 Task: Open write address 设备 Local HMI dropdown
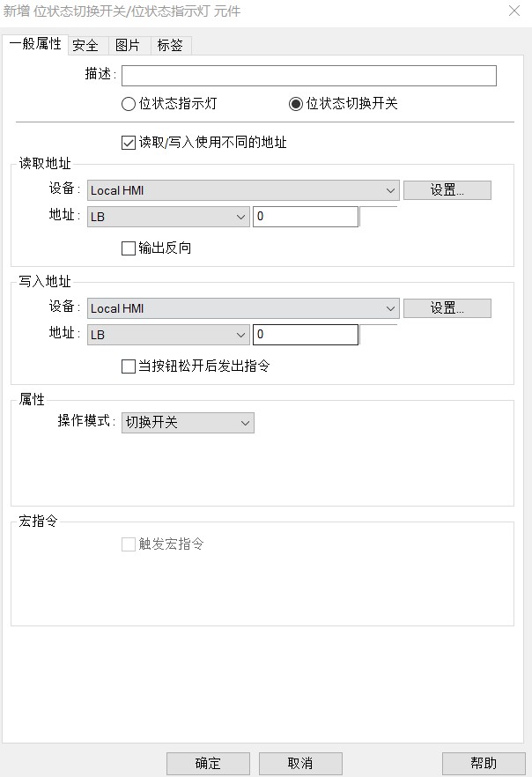pos(243,308)
